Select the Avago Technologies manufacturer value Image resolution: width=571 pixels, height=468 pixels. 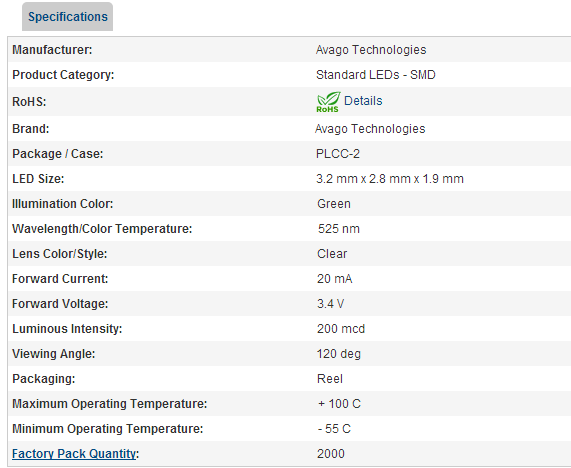click(x=371, y=50)
